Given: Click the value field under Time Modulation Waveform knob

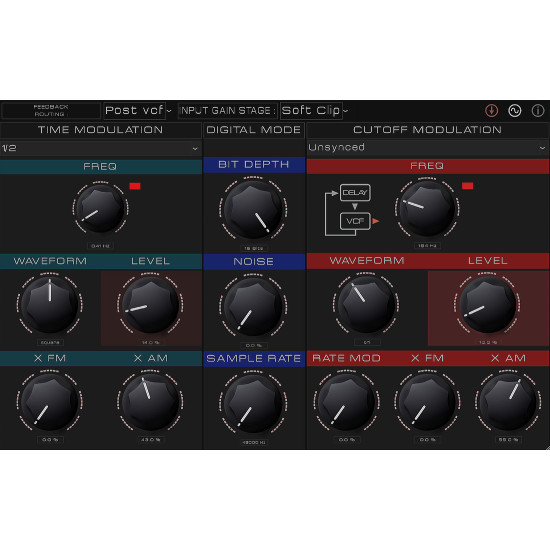Looking at the screenshot, I should [x=50, y=342].
